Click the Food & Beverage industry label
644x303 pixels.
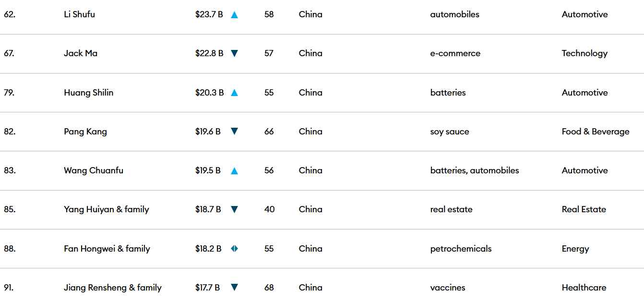pos(596,132)
